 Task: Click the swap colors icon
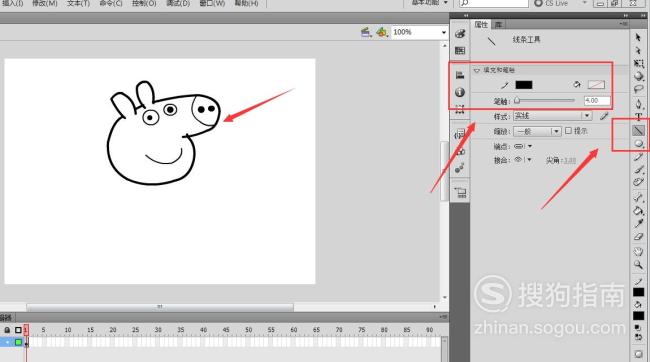(x=638, y=337)
